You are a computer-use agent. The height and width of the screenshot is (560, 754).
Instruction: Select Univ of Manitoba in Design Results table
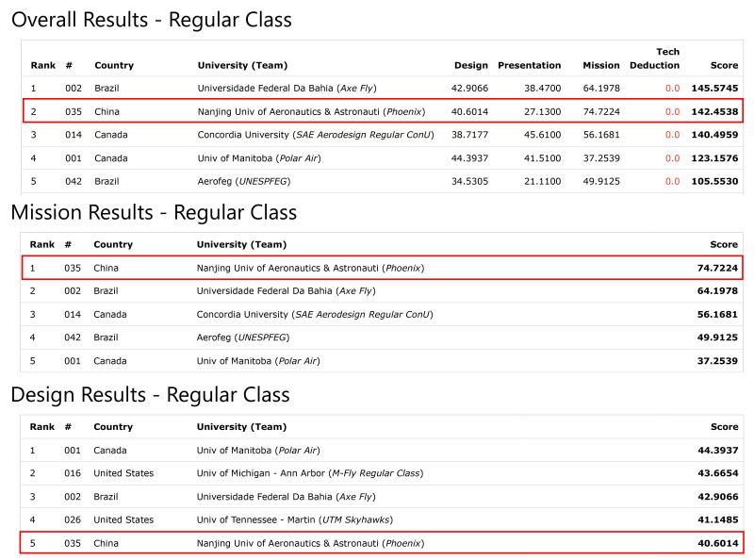[x=258, y=451]
